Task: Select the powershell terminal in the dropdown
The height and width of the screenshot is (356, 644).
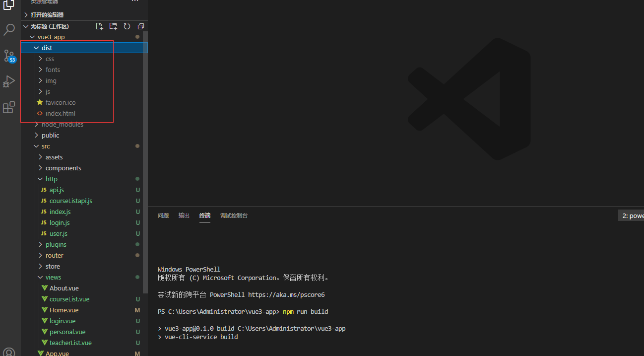Action: pos(633,215)
